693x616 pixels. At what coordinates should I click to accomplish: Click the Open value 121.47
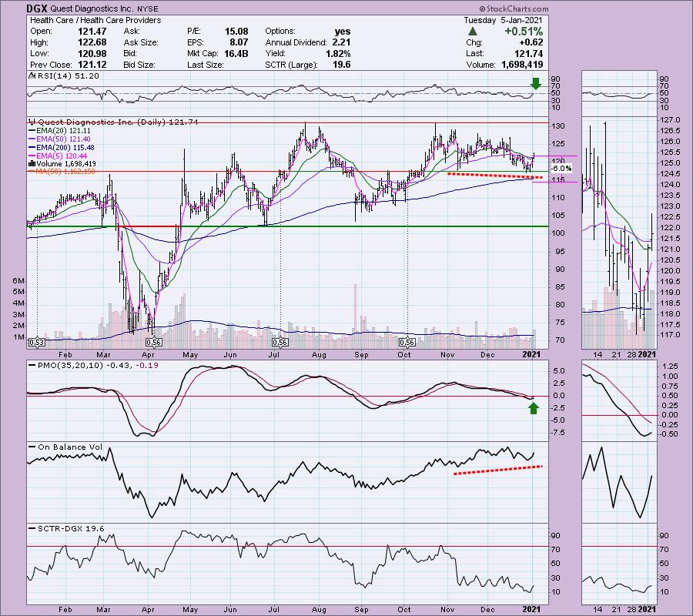click(x=92, y=32)
